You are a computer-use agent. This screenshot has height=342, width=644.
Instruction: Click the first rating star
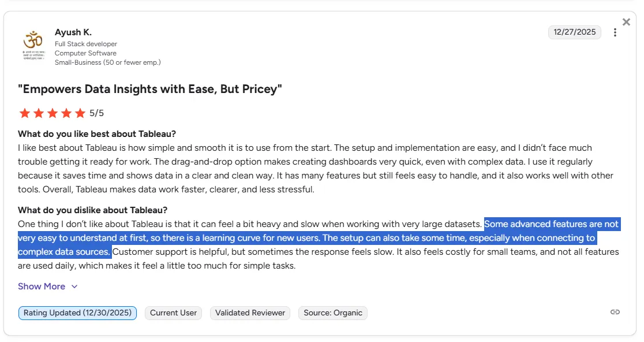24,113
